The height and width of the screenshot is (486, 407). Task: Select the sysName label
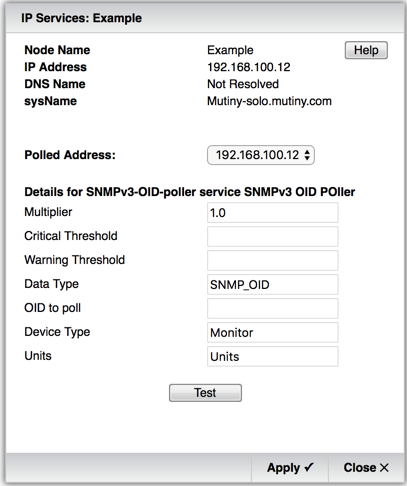(x=51, y=101)
